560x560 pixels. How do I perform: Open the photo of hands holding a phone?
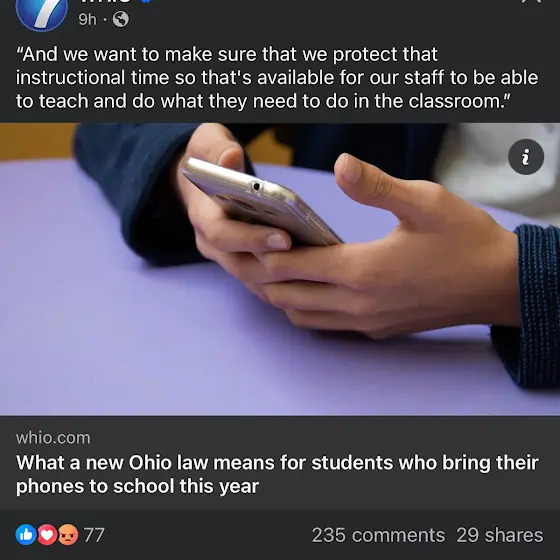(280, 269)
